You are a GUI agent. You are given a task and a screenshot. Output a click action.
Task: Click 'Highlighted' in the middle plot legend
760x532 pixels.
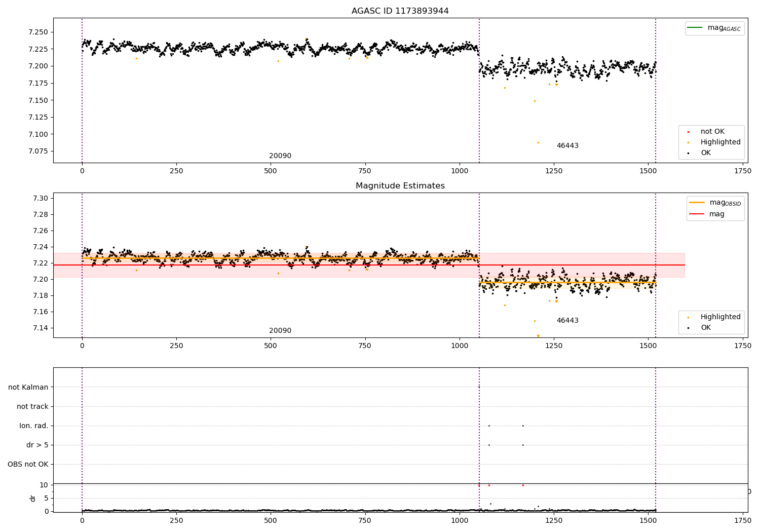pyautogui.click(x=720, y=317)
